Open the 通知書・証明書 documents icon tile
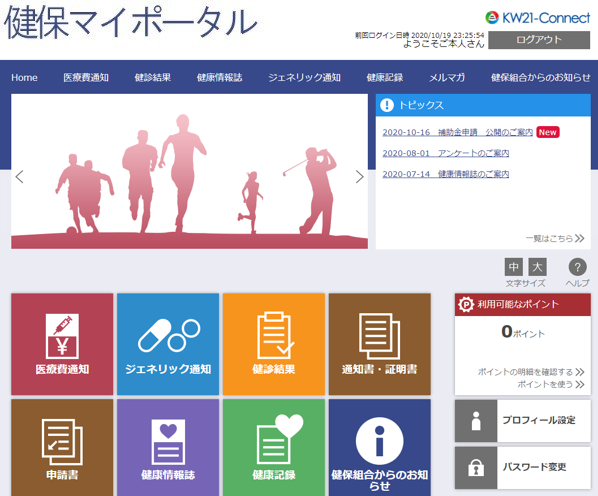The height and width of the screenshot is (496, 598). point(379,344)
